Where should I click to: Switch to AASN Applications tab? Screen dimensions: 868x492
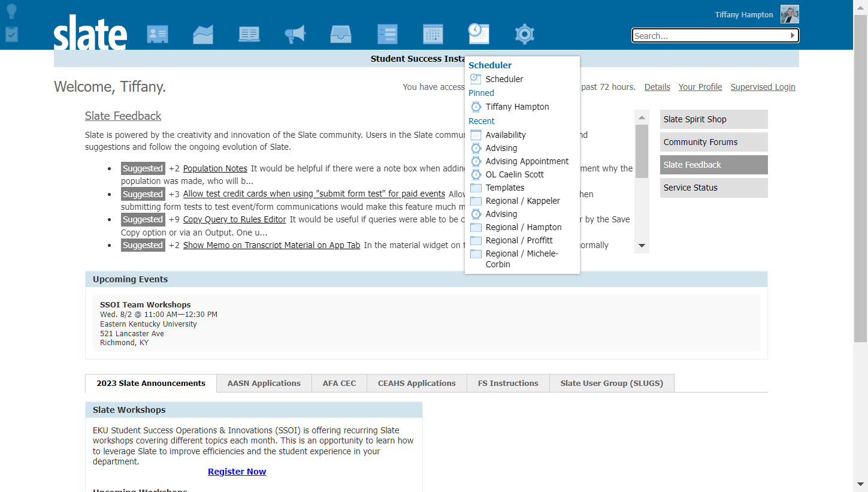tap(264, 384)
